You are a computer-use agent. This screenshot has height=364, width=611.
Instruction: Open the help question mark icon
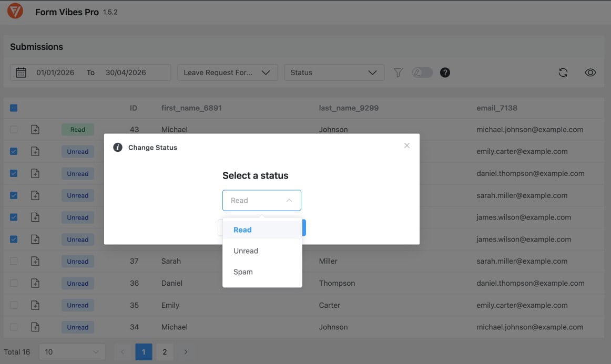[445, 72]
